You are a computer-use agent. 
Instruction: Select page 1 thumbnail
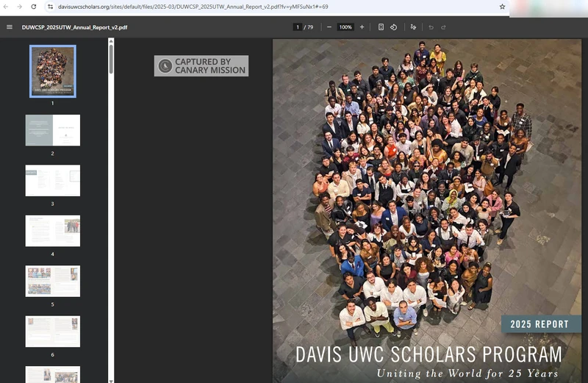click(x=53, y=71)
